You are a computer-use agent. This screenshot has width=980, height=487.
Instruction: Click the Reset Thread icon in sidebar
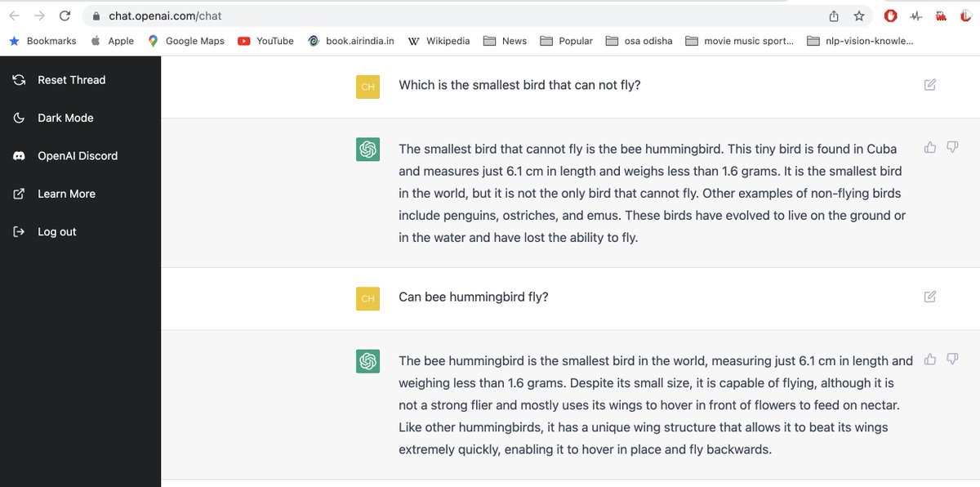click(x=20, y=80)
